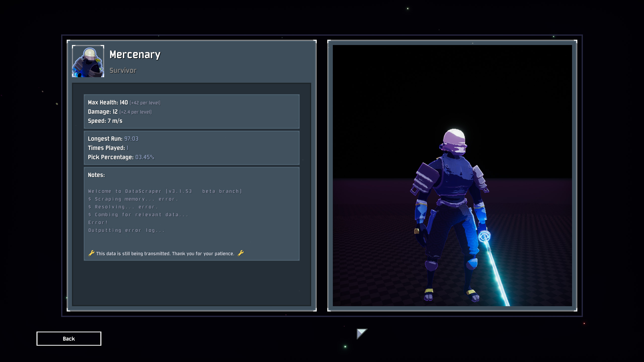Click the left wrench icon in Notes

click(91, 253)
